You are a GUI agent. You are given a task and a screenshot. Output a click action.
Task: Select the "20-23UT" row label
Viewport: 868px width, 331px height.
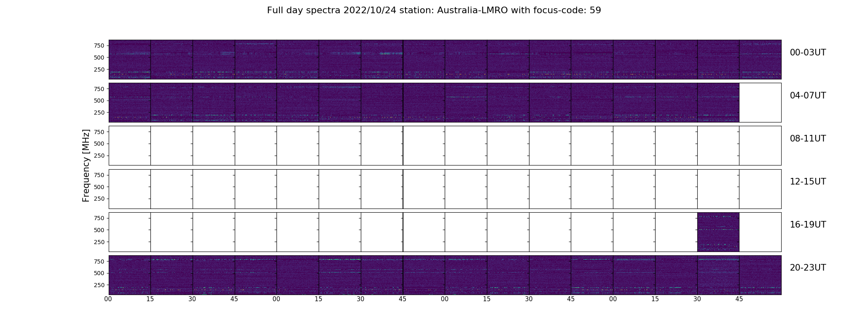coord(808,268)
